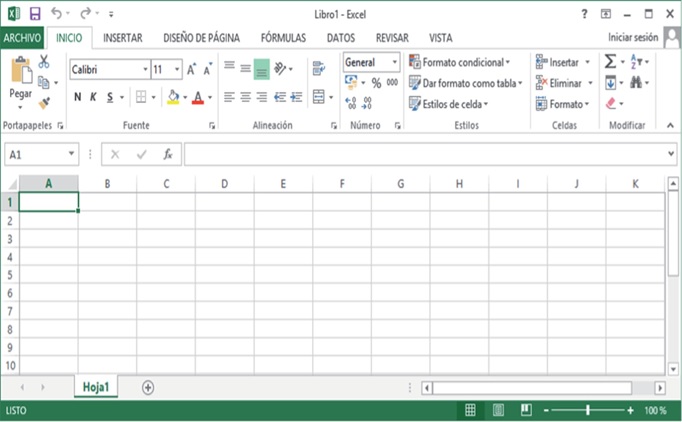This screenshot has height=422, width=682.
Task: Center cell text horizontally
Action: (x=245, y=97)
